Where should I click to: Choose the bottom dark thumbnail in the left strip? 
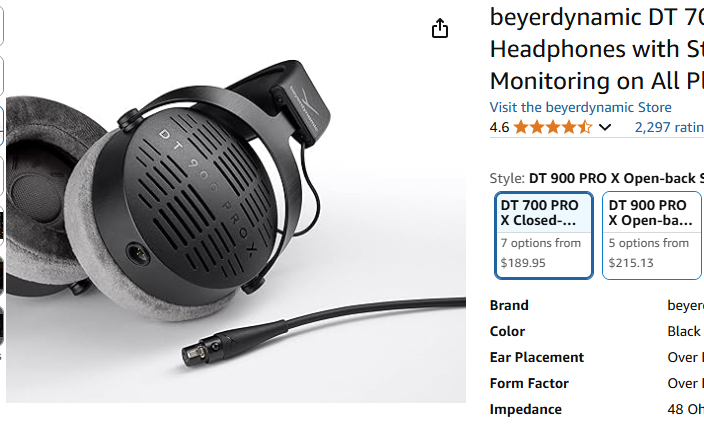(1, 326)
